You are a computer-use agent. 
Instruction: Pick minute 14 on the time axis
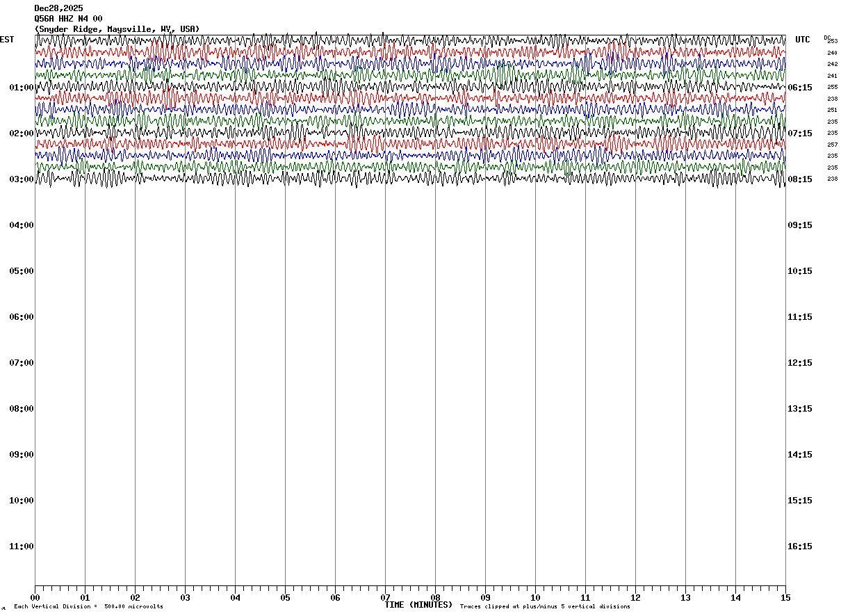click(x=735, y=598)
